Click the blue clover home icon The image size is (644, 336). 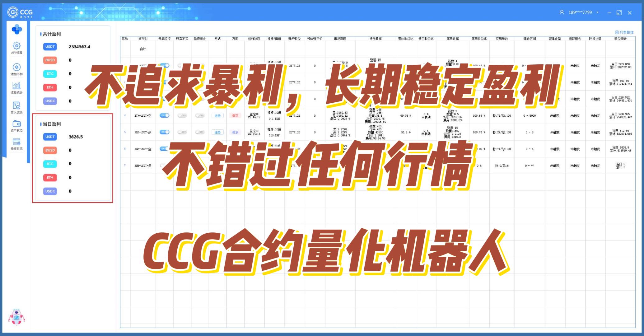pos(16,29)
